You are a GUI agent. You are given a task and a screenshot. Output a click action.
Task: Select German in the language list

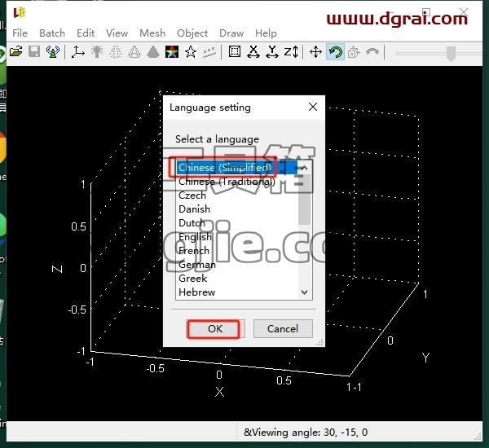[x=236, y=265]
